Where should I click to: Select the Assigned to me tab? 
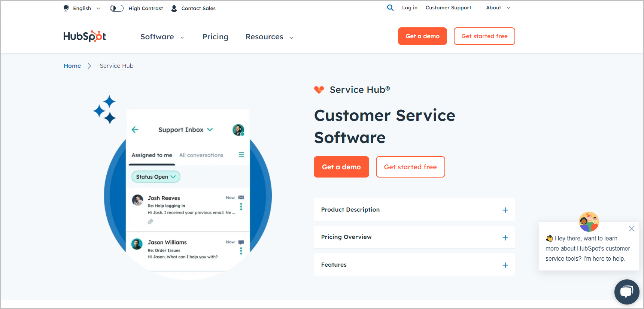pyautogui.click(x=152, y=155)
